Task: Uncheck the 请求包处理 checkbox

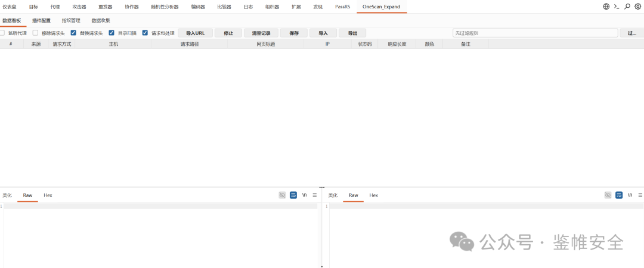Action: tap(145, 33)
